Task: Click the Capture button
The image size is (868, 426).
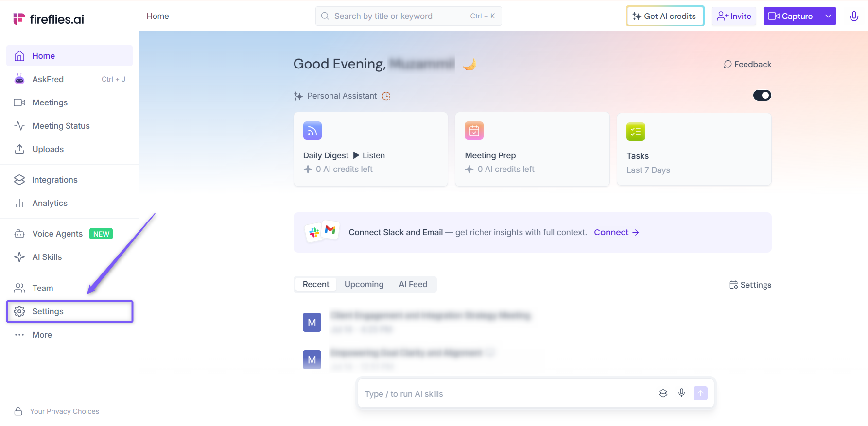Action: point(791,16)
